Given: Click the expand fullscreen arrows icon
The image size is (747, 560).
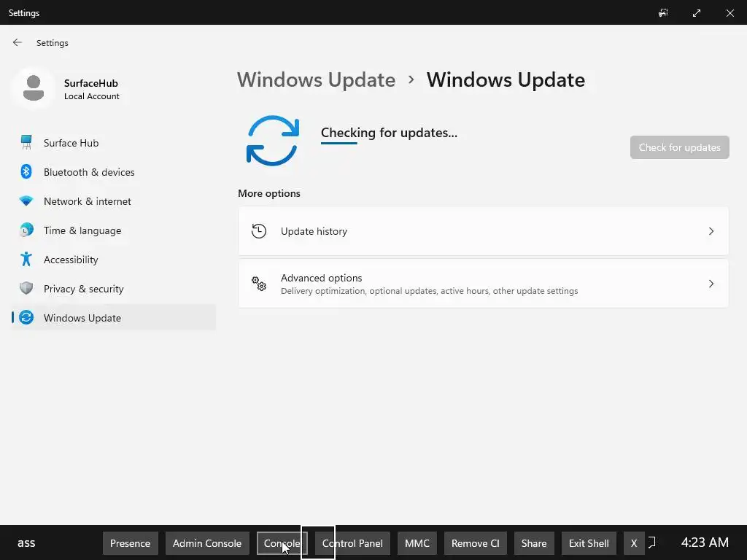Looking at the screenshot, I should tap(697, 13).
